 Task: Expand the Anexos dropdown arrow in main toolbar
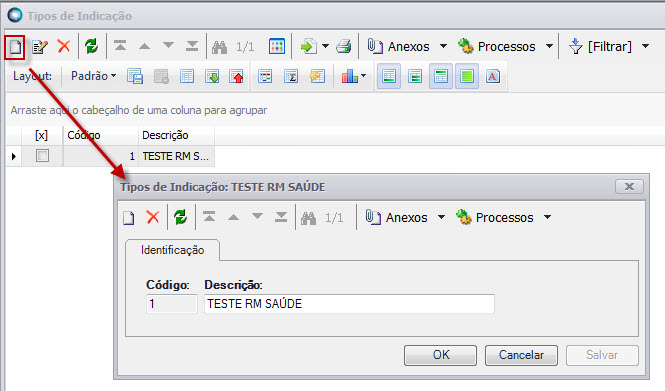coord(443,46)
